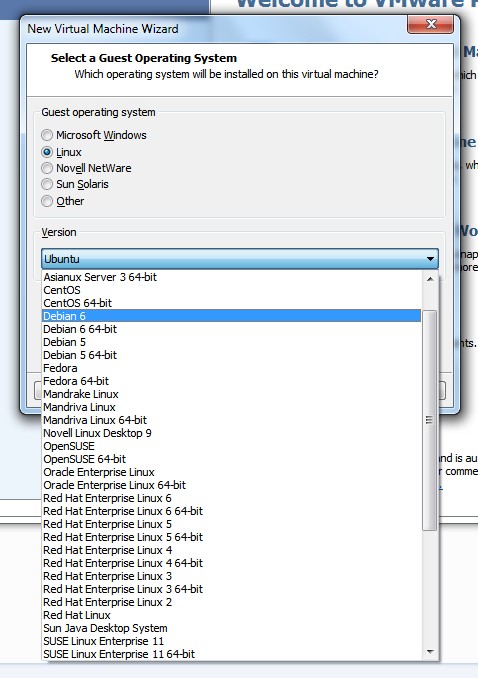Choose Debian 6 64-bit
This screenshot has width=478, height=678.
point(231,329)
